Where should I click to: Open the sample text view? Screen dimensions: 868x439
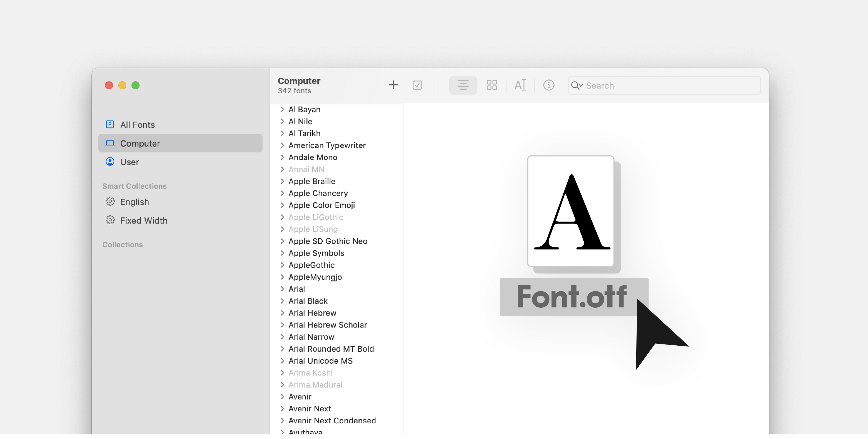(520, 85)
